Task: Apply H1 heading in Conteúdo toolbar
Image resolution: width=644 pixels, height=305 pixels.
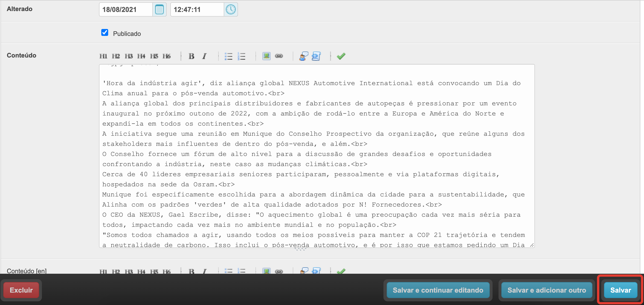Action: coord(103,56)
